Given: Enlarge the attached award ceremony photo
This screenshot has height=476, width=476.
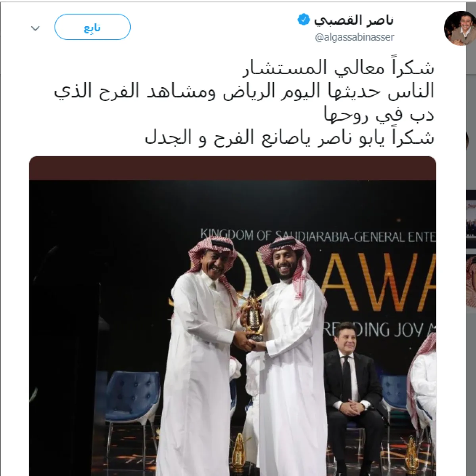Looking at the screenshot, I should pos(232,316).
